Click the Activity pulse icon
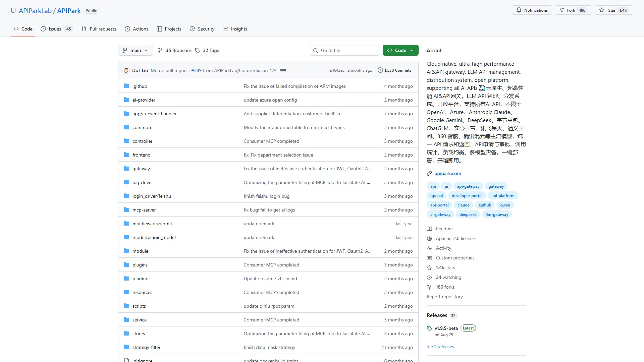The height and width of the screenshot is (362, 644). (x=429, y=248)
